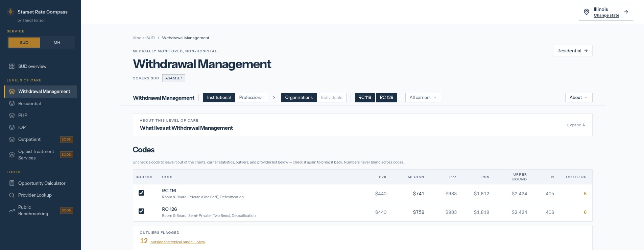Select the Institutional tab
Image resolution: width=644 pixels, height=250 pixels.
pos(219,98)
